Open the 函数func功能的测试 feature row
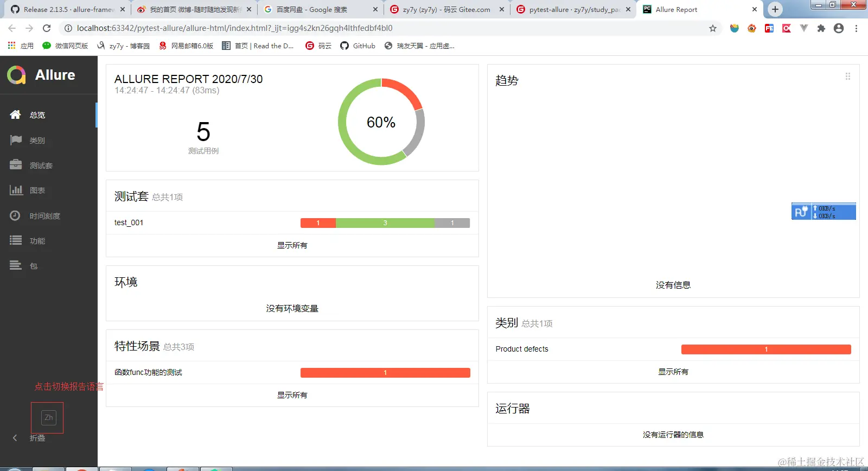868x471 pixels. [292, 372]
